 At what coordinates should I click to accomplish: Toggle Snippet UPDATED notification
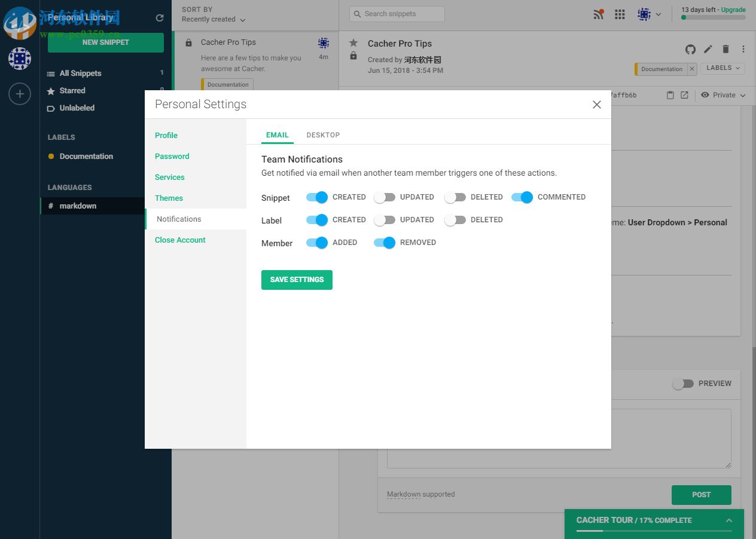click(x=385, y=197)
